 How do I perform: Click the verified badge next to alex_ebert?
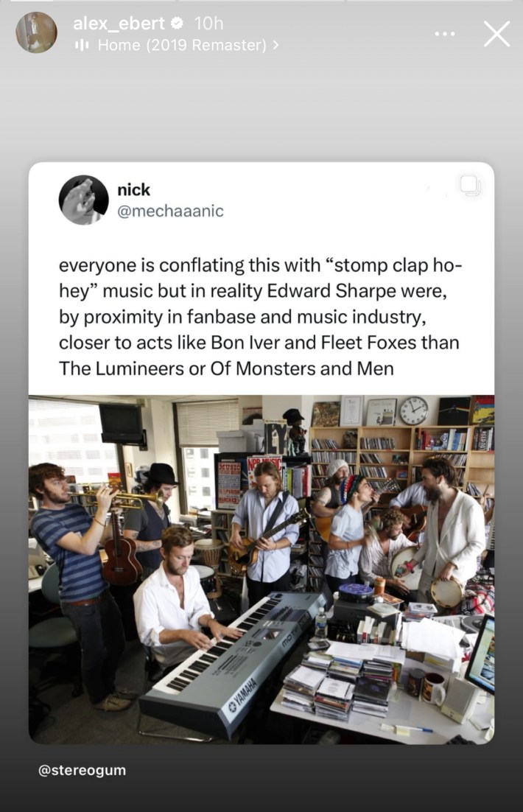pyautogui.click(x=177, y=24)
